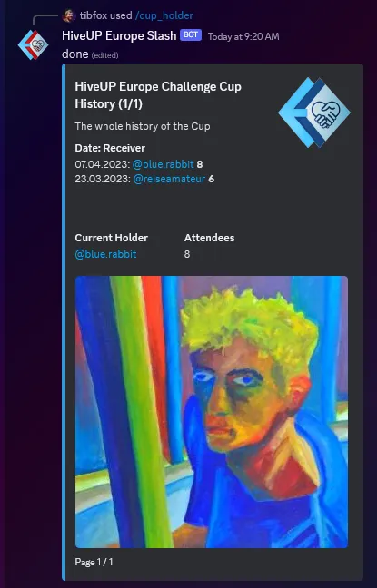Click the Date: Receiver heading
Image resolution: width=377 pixels, height=588 pixels.
click(110, 148)
